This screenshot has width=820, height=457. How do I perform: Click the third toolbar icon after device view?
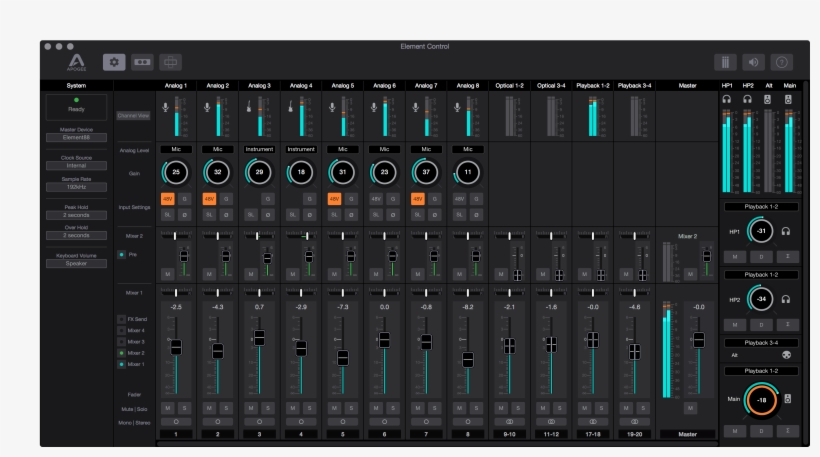click(x=170, y=62)
